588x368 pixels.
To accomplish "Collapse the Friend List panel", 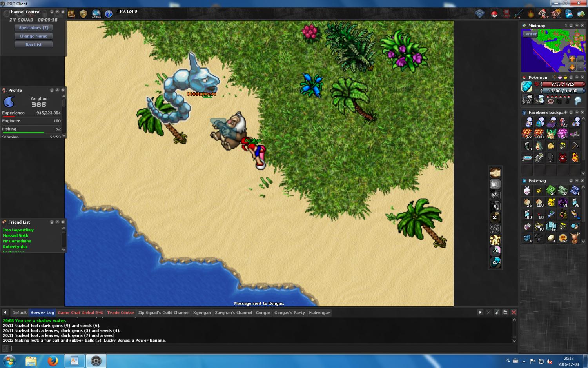I will click(57, 222).
